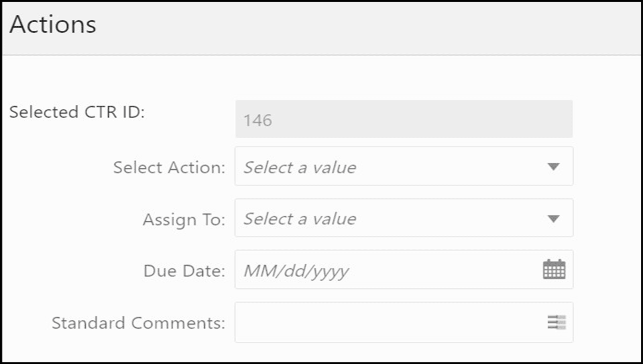Screen dimensions: 643x364
Task: Click the dropdown arrow icon for Assign To
Action: 553,218
